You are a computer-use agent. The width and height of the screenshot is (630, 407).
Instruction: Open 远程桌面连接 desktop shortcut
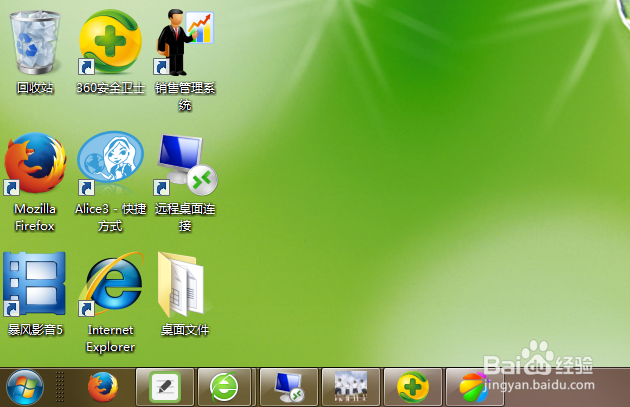point(186,164)
